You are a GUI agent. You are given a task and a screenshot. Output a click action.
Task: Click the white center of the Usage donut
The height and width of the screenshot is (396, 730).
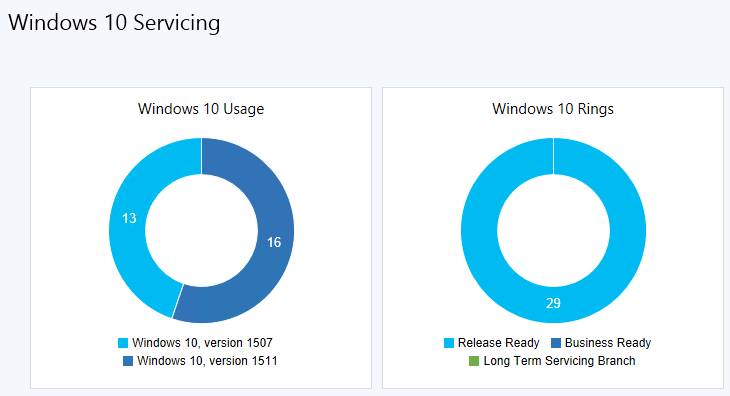201,230
